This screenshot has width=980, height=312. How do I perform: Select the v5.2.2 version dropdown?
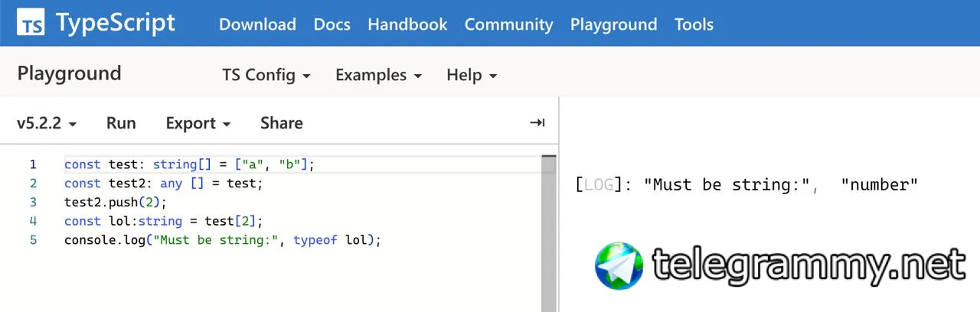tap(47, 123)
